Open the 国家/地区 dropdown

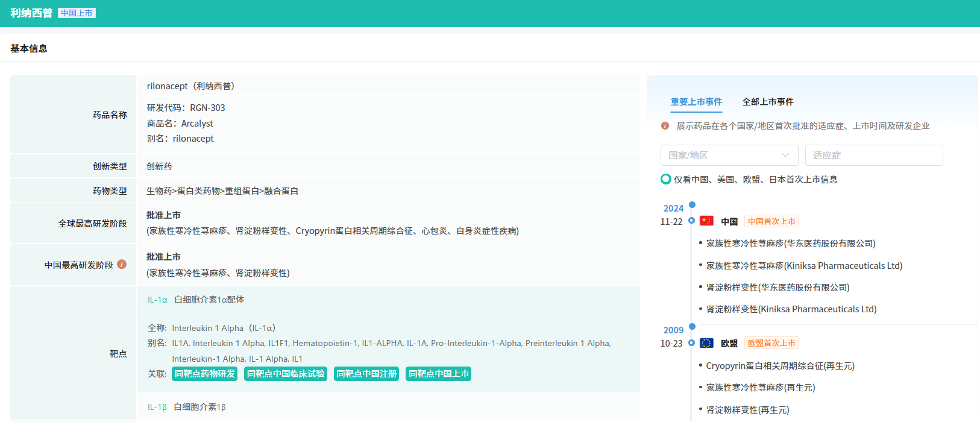pos(729,155)
